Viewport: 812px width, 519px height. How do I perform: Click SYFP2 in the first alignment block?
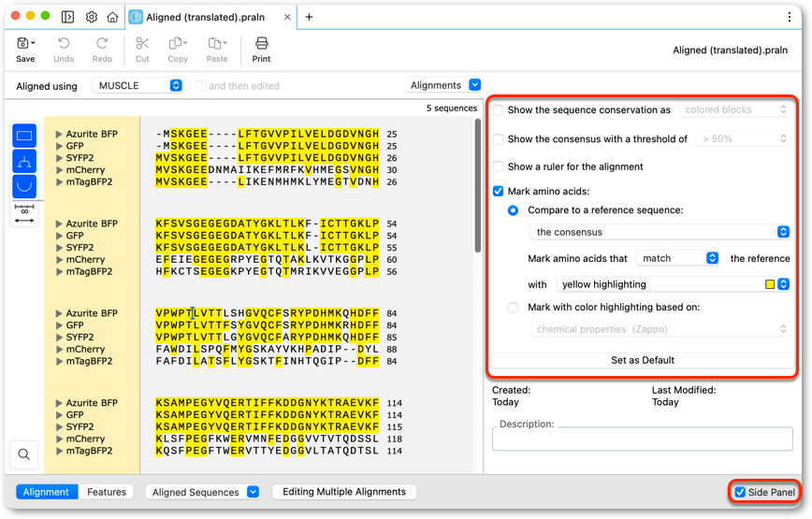click(80, 158)
